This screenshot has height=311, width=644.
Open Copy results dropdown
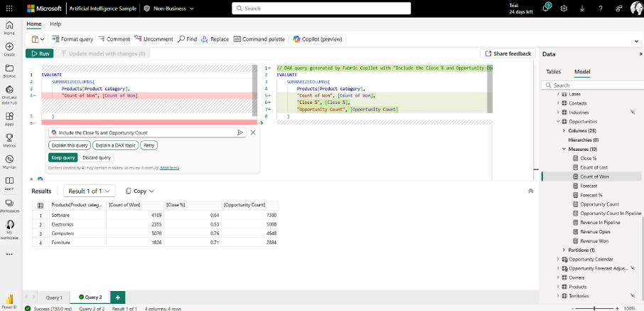[139, 191]
